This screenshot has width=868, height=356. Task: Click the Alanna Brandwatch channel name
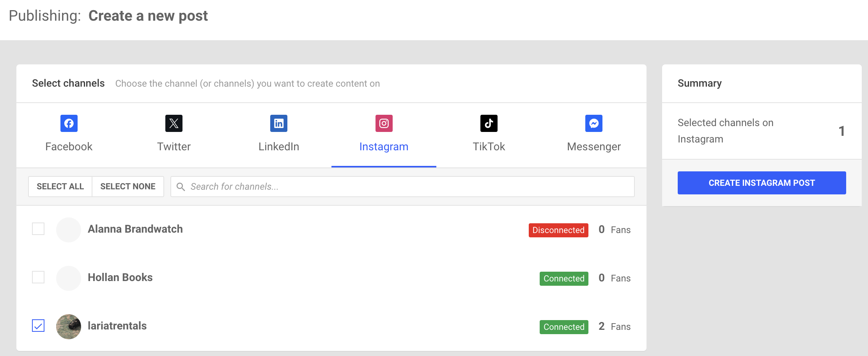[x=135, y=229]
